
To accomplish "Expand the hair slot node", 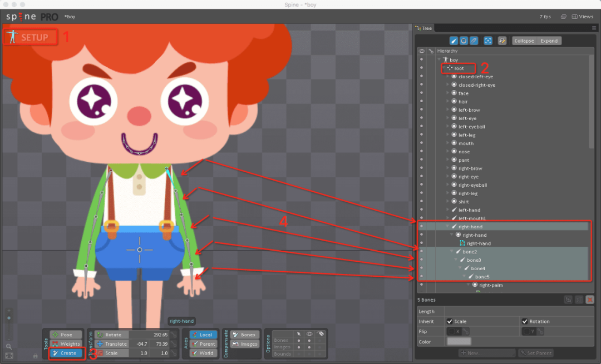I will pyautogui.click(x=447, y=102).
